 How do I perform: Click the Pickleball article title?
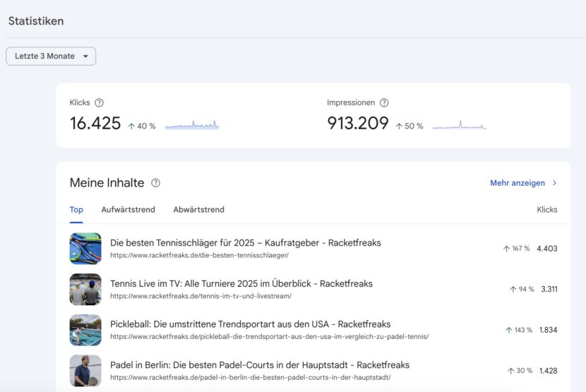tap(251, 324)
